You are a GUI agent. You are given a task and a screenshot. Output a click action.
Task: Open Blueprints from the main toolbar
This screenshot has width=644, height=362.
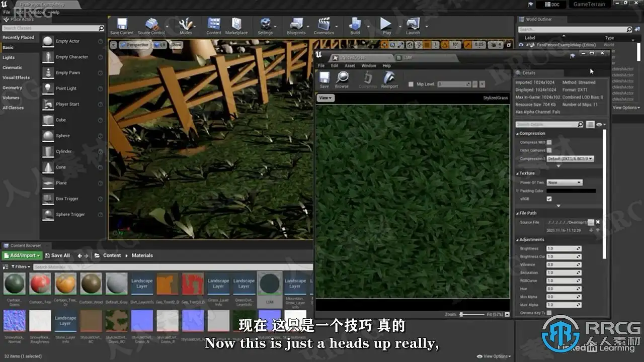296,27
